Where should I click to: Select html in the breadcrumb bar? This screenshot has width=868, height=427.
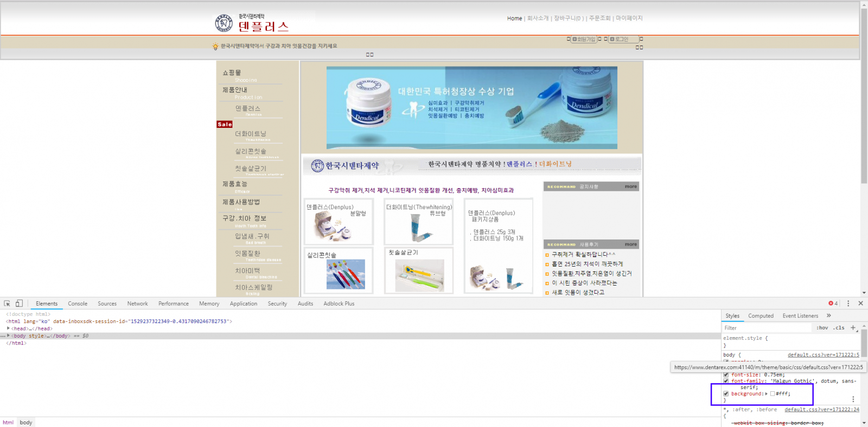click(x=8, y=422)
